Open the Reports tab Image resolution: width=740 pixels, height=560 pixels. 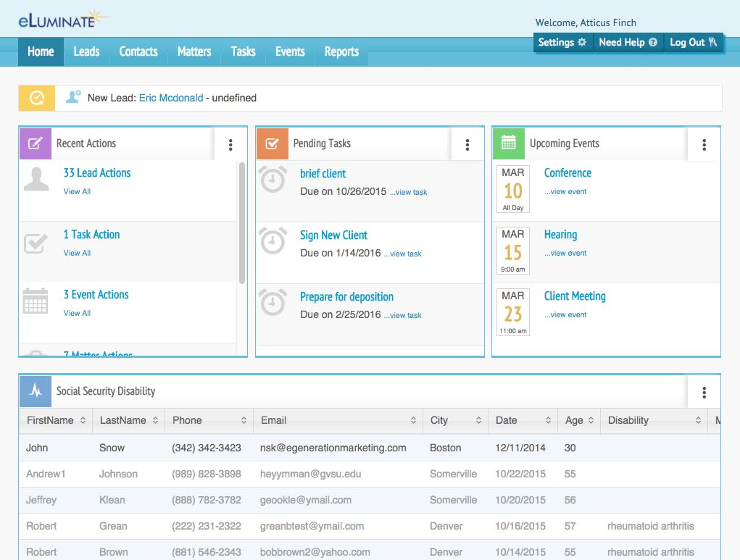click(x=341, y=51)
